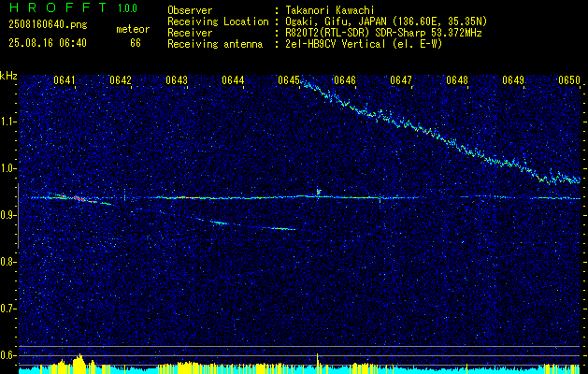588x374 pixels.
Task: Click the 0642 time marker
Action: tap(121, 80)
